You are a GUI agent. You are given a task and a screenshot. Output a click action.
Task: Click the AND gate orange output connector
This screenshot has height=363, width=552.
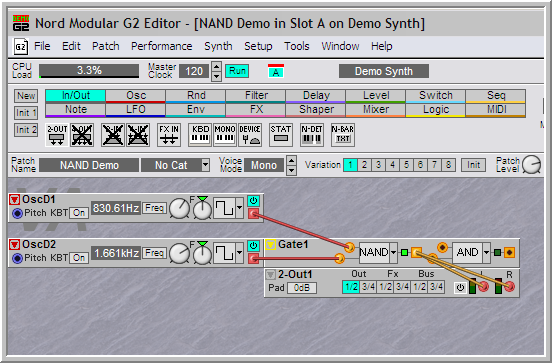coord(509,252)
